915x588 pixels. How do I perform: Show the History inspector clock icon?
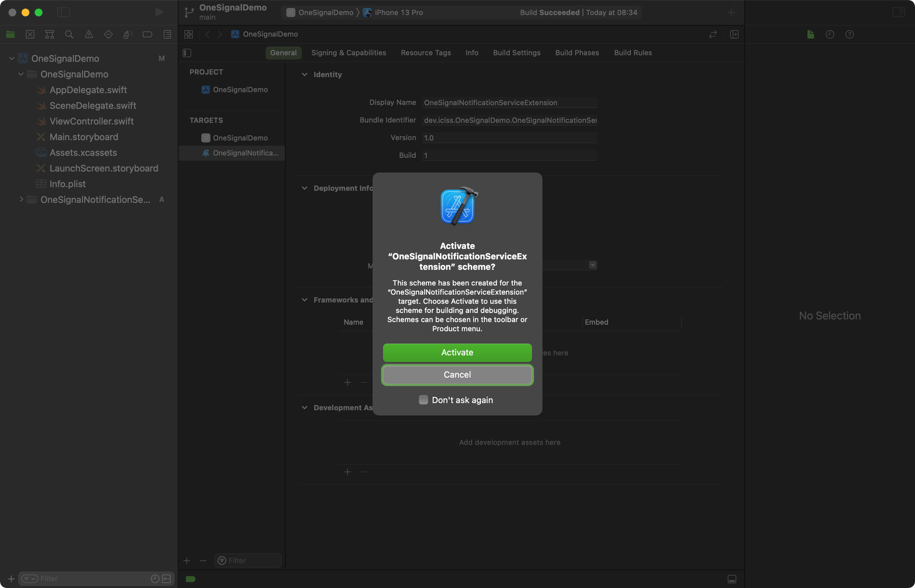pyautogui.click(x=830, y=34)
